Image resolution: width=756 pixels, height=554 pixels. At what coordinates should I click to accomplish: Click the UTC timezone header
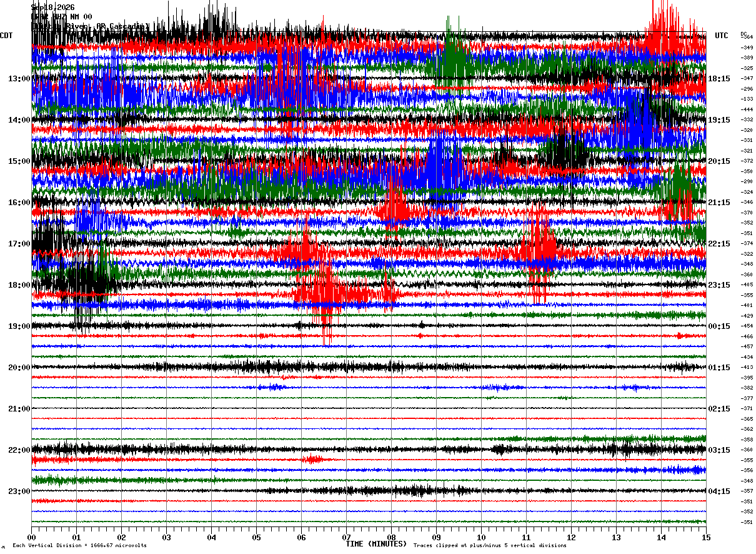(x=722, y=36)
